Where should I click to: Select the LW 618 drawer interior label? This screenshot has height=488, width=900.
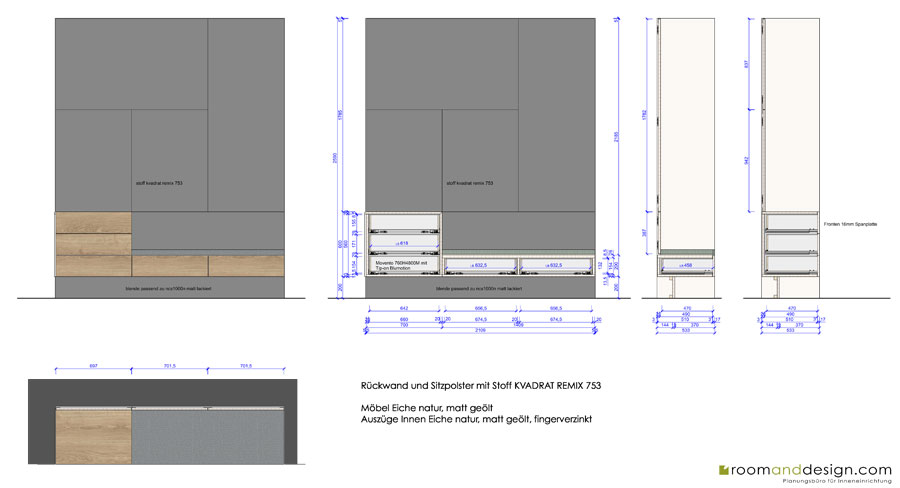[x=401, y=243]
